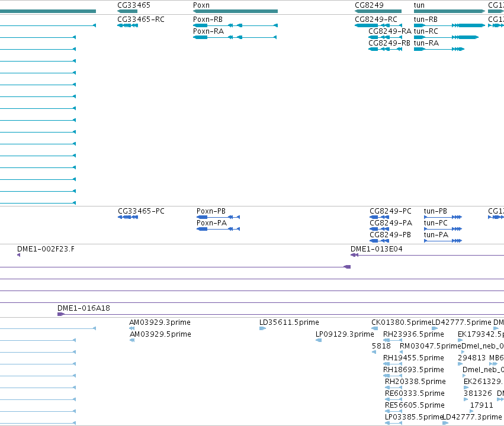Click the 294813 feature marker

[x=460, y=364]
